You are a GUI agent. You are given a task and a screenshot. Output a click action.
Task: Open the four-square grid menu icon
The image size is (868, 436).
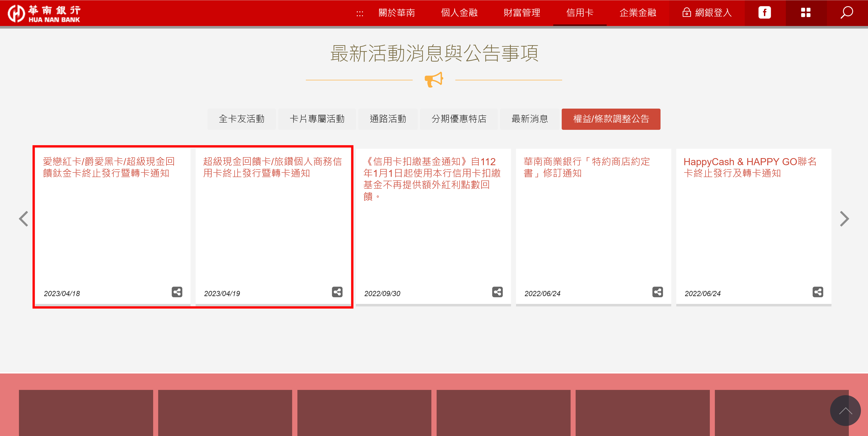tap(806, 13)
